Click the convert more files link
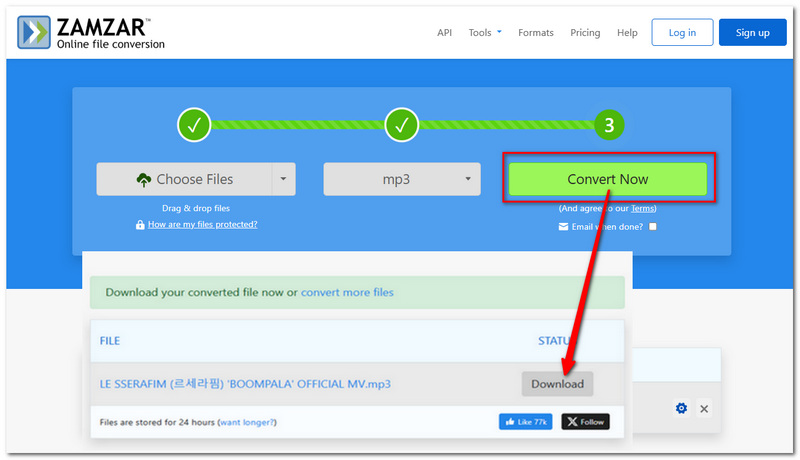This screenshot has height=460, width=800. 347,292
